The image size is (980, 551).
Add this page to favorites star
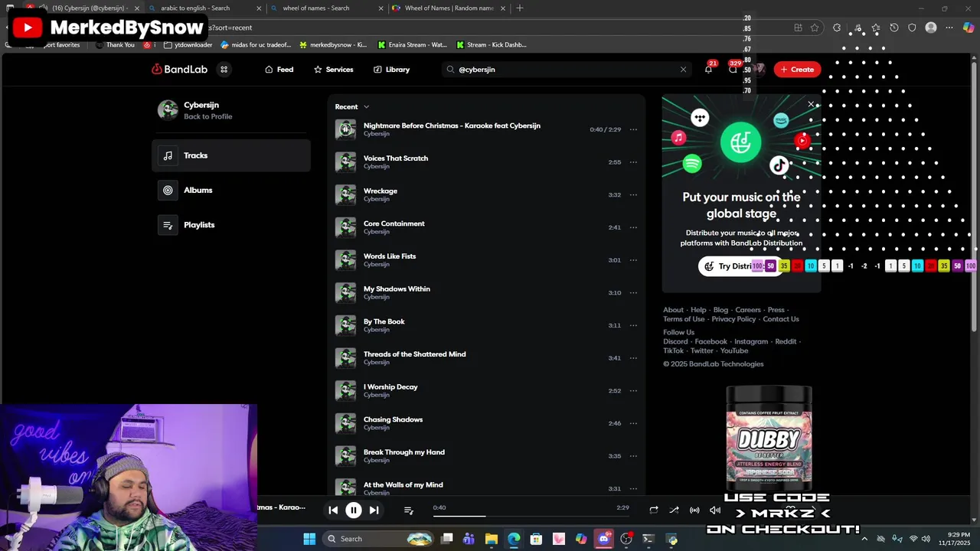(x=815, y=28)
